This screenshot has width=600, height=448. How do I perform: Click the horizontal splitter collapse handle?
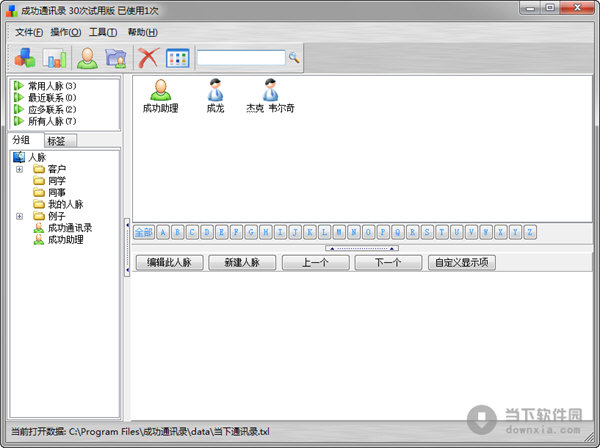tap(362, 248)
